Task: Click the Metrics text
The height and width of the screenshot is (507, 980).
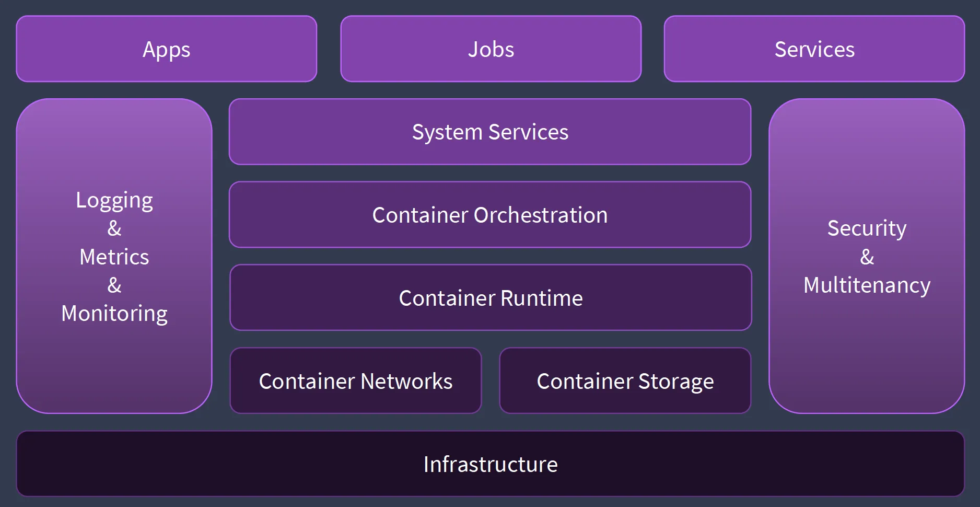Action: click(x=114, y=257)
